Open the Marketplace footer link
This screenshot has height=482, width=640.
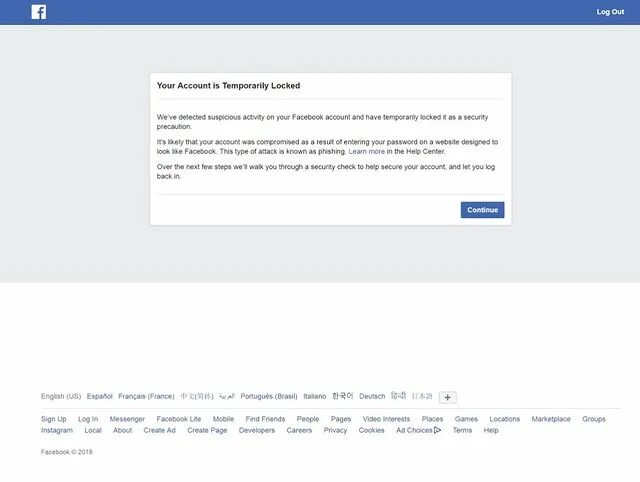click(x=551, y=419)
